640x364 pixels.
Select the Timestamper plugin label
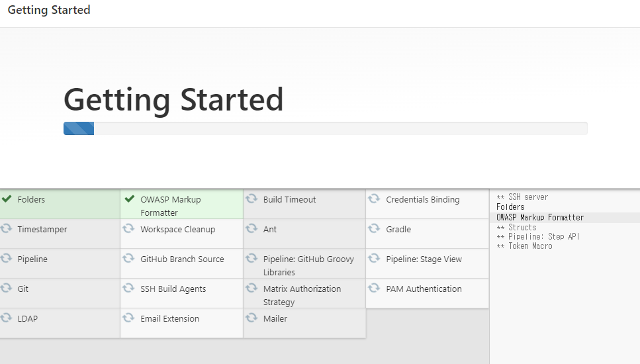click(x=42, y=230)
